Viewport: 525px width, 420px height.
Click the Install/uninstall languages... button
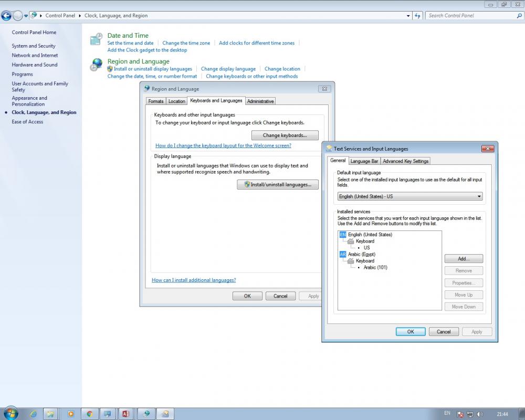pos(278,185)
